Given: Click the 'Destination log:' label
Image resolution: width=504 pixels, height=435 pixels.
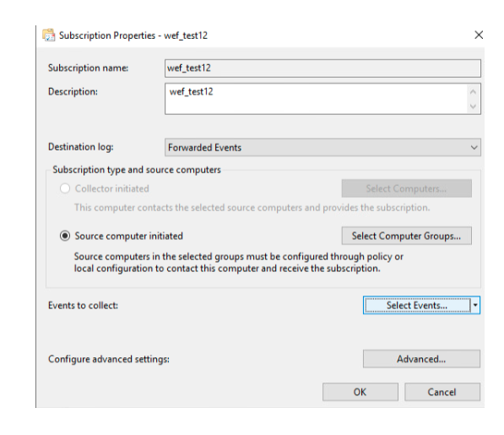Looking at the screenshot, I should click(x=81, y=147).
